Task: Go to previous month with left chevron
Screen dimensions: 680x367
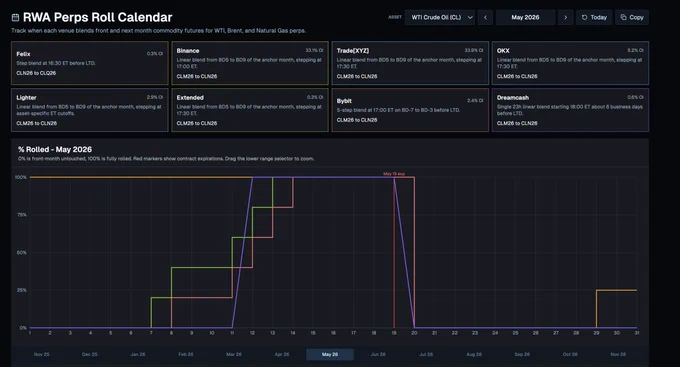Action: click(485, 17)
